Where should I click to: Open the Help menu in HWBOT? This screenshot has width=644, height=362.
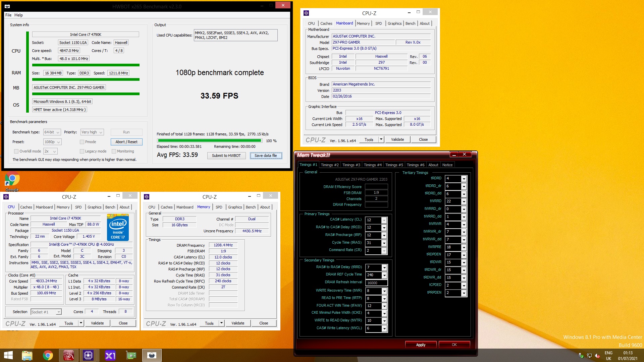point(19,15)
